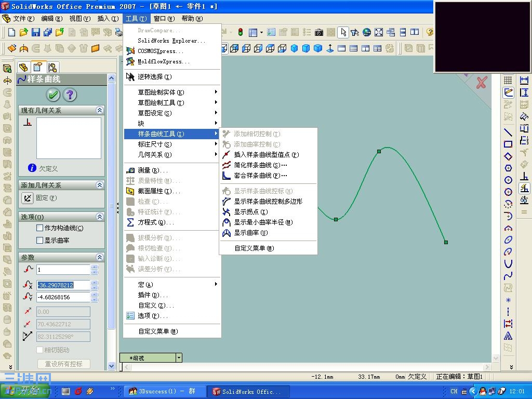The image size is (532, 399).
Task: Choose 显示样条曲线控制多边形 item
Action: click(x=268, y=202)
